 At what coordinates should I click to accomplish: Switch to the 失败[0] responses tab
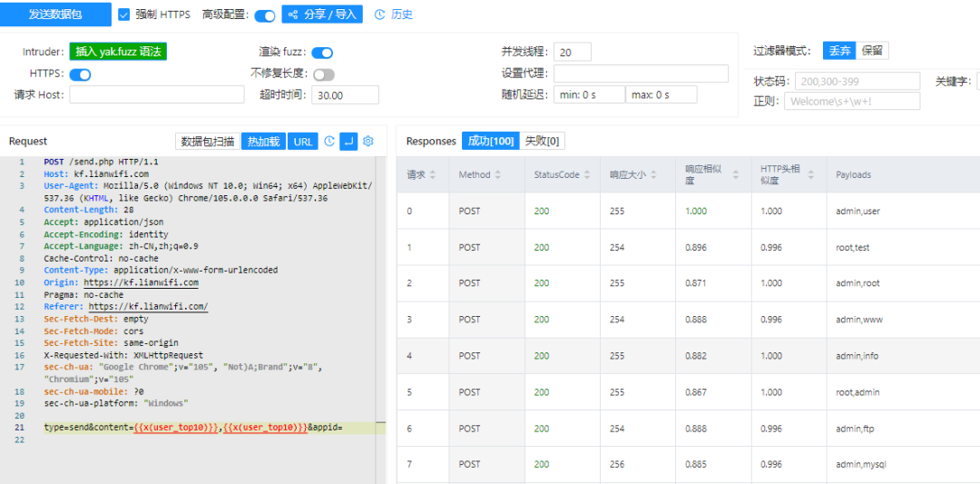click(543, 142)
